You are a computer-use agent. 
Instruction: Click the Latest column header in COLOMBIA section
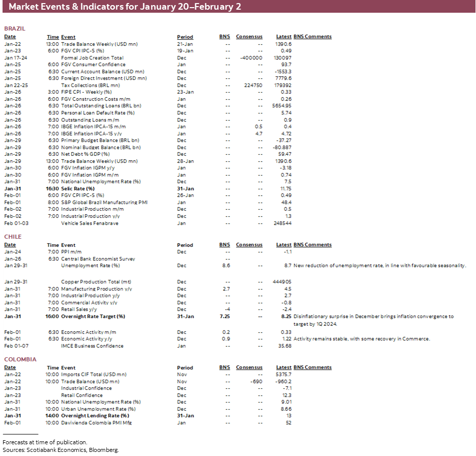coord(284,367)
